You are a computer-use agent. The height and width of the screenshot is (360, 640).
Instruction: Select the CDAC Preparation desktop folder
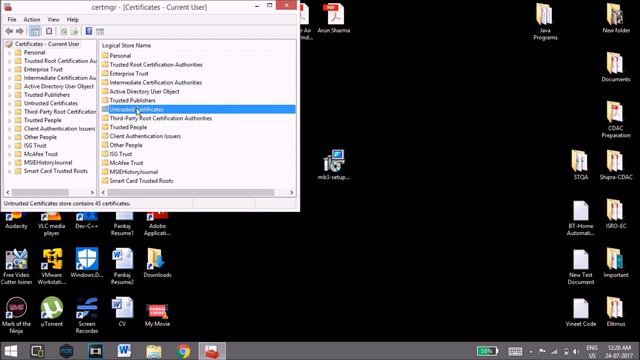[616, 119]
